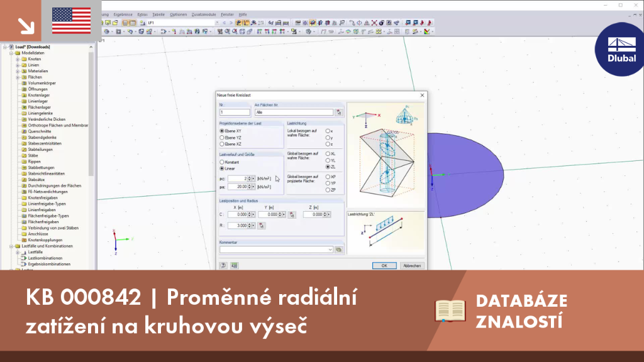Click the 'Abbrechen' button

click(411, 266)
